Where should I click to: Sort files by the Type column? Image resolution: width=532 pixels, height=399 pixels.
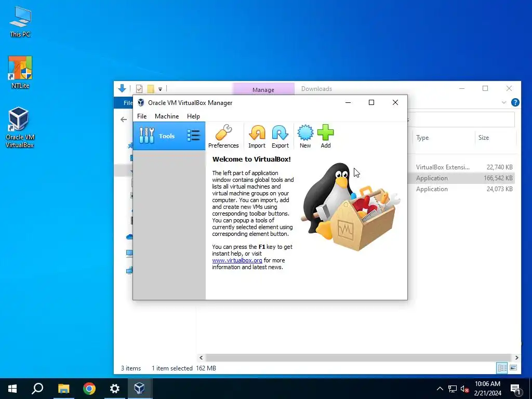pyautogui.click(x=444, y=137)
